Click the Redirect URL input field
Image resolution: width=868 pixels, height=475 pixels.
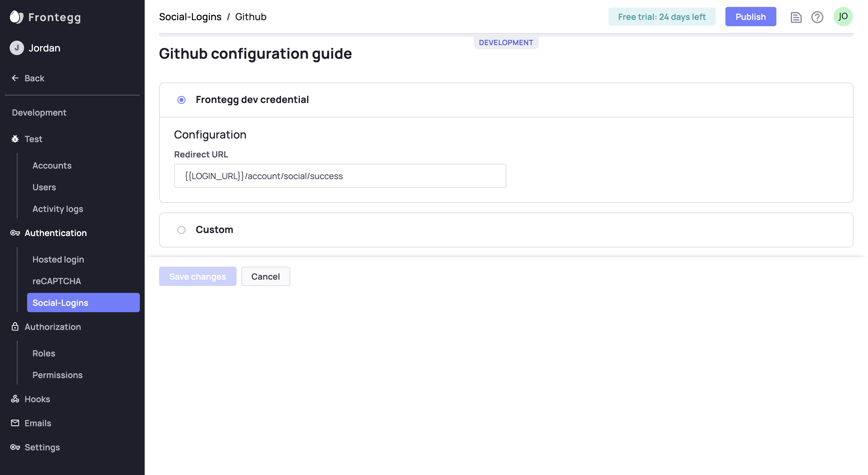click(x=340, y=176)
